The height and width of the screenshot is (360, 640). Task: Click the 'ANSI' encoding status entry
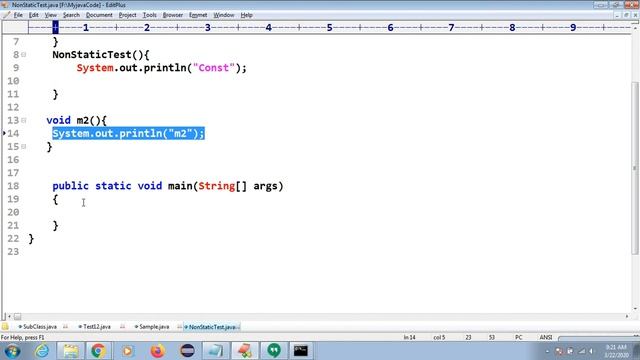click(546, 338)
